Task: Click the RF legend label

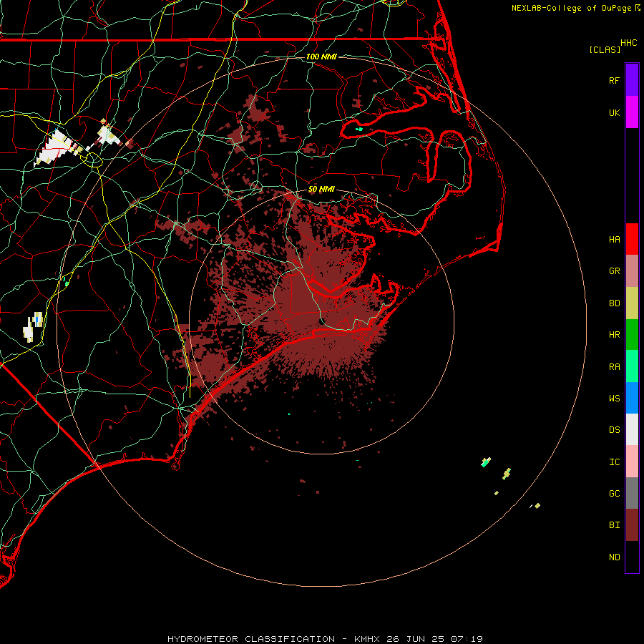Action: pos(614,80)
